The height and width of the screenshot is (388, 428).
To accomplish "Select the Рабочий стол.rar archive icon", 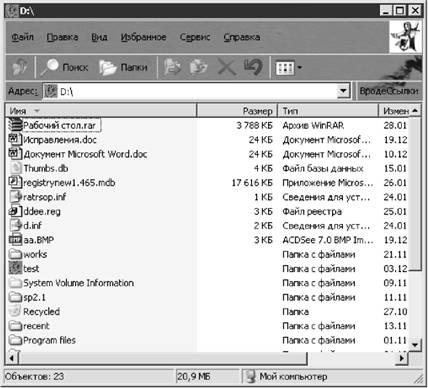I will (15, 125).
